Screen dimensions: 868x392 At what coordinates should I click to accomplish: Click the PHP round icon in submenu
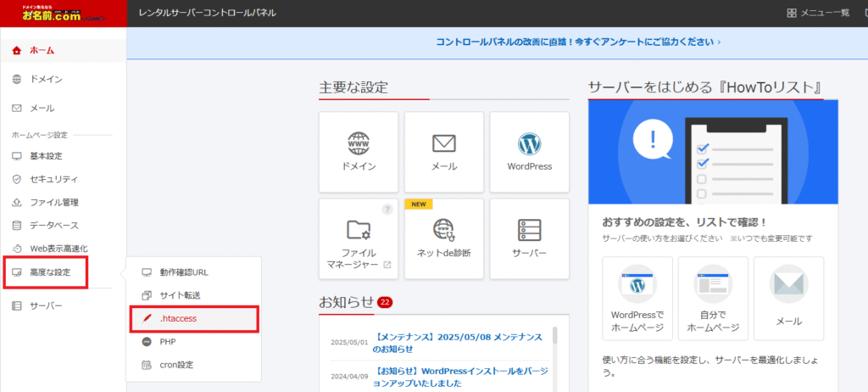pos(147,342)
